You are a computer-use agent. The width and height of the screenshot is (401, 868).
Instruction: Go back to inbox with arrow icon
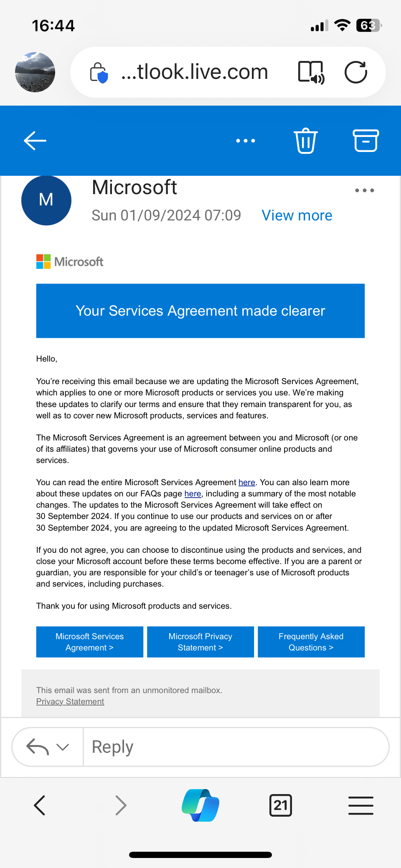tap(35, 141)
